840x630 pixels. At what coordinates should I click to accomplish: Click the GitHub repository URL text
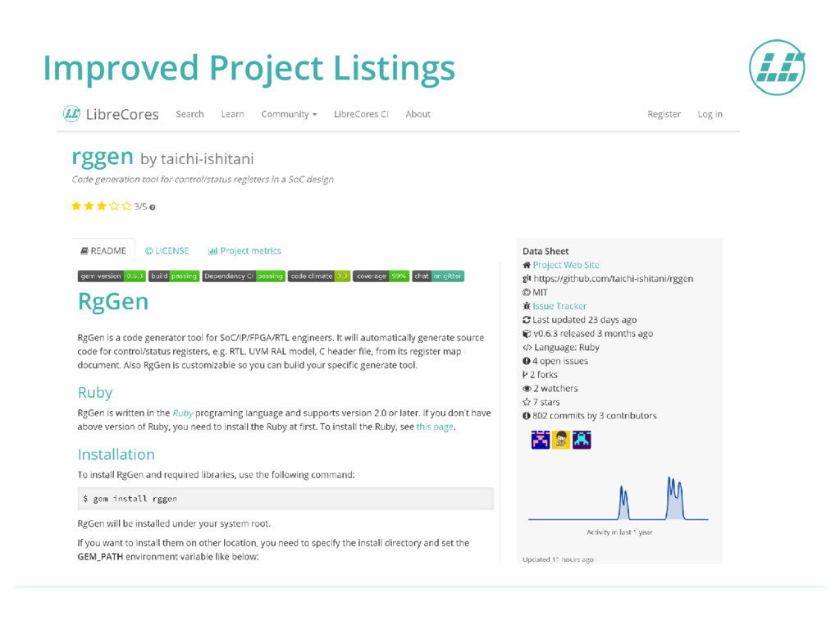coord(614,279)
